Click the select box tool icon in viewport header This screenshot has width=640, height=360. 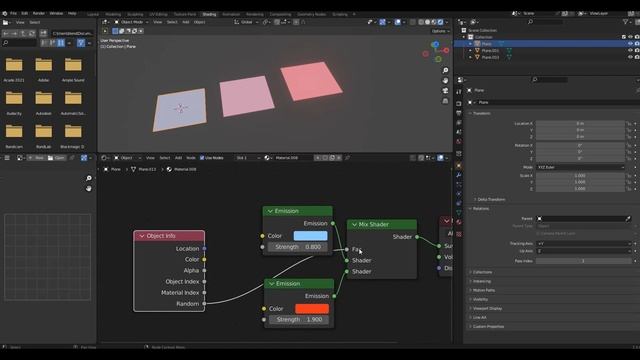pyautogui.click(x=115, y=31)
